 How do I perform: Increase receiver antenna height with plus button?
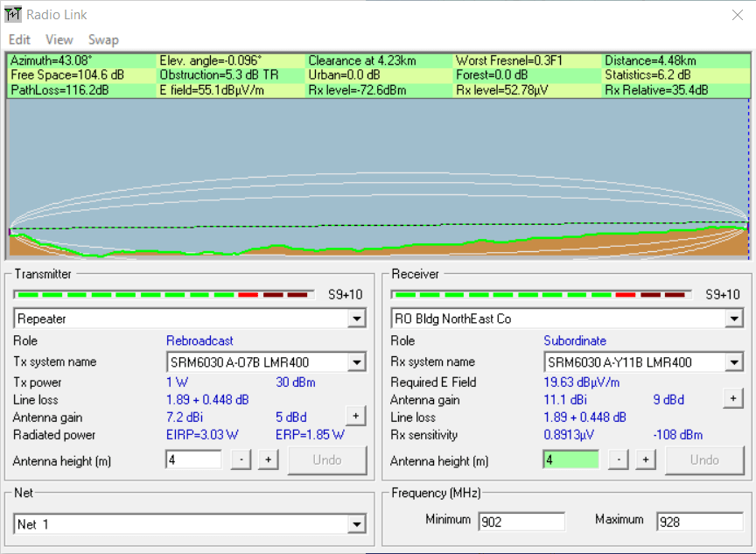click(x=646, y=459)
